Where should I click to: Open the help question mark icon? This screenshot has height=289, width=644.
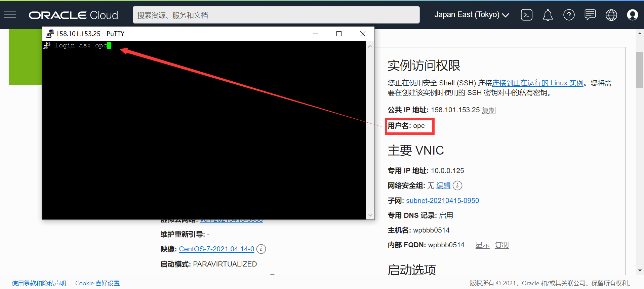click(569, 15)
